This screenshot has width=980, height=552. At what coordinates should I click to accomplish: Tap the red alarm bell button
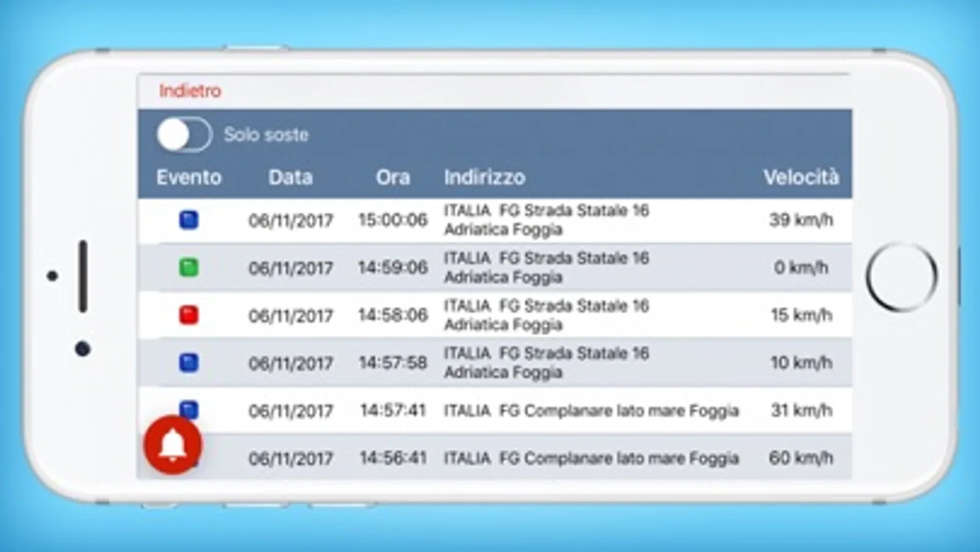[x=173, y=445]
